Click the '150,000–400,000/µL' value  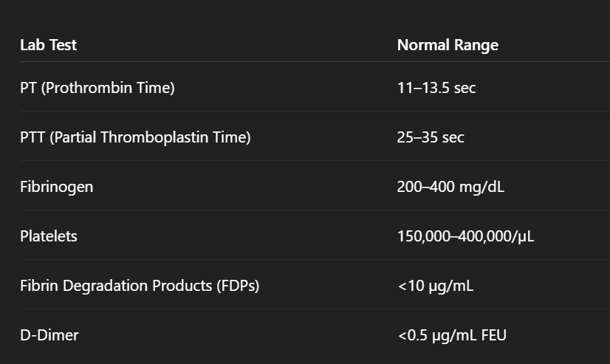click(465, 236)
